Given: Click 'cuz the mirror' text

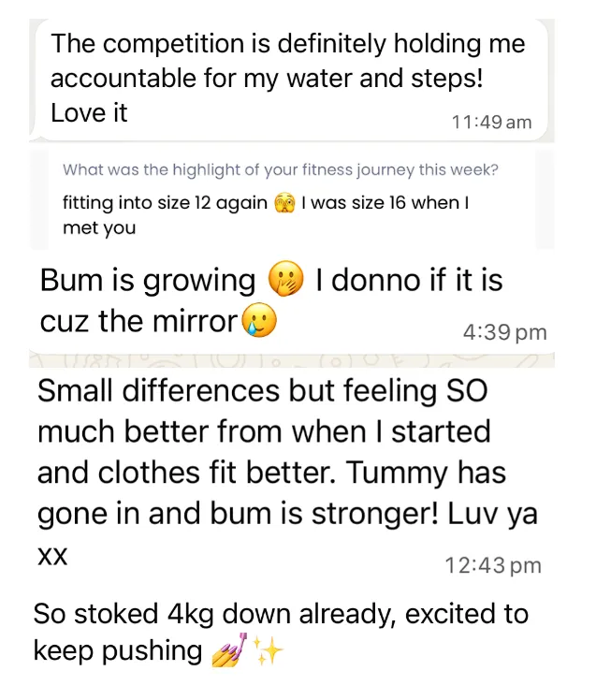Looking at the screenshot, I should (x=138, y=322).
